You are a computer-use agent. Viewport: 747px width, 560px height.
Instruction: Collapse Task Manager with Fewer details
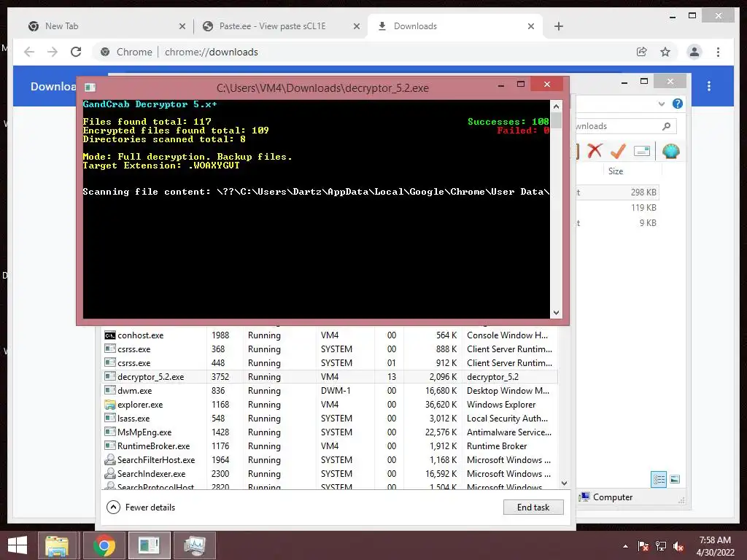coord(141,507)
